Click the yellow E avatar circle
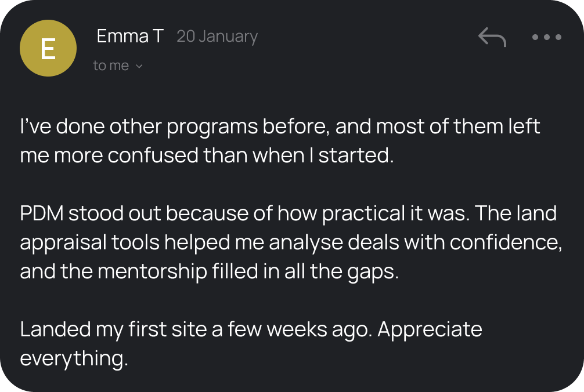The height and width of the screenshot is (392, 584). (x=48, y=49)
